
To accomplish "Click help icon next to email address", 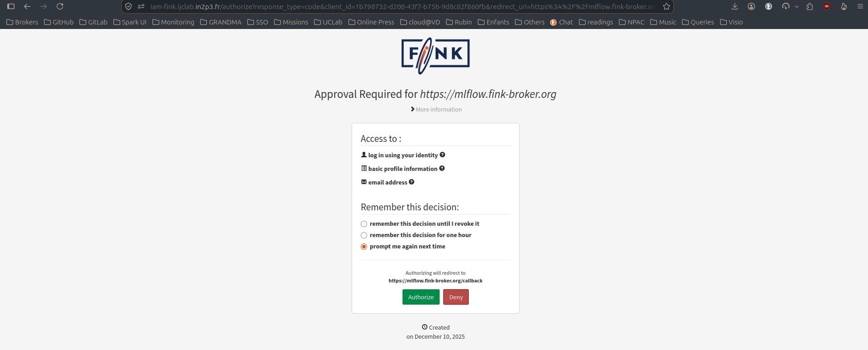I will coord(412,182).
